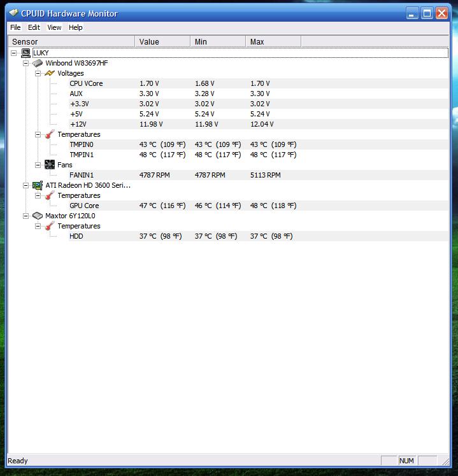Click the Sensor column header
Viewport: 458px width, 476px height.
coord(71,41)
